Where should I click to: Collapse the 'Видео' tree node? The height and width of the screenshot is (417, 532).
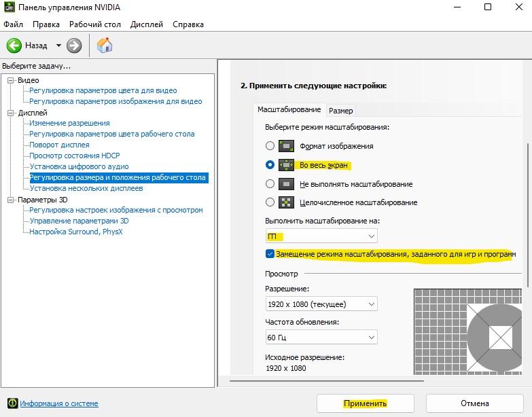coord(10,80)
